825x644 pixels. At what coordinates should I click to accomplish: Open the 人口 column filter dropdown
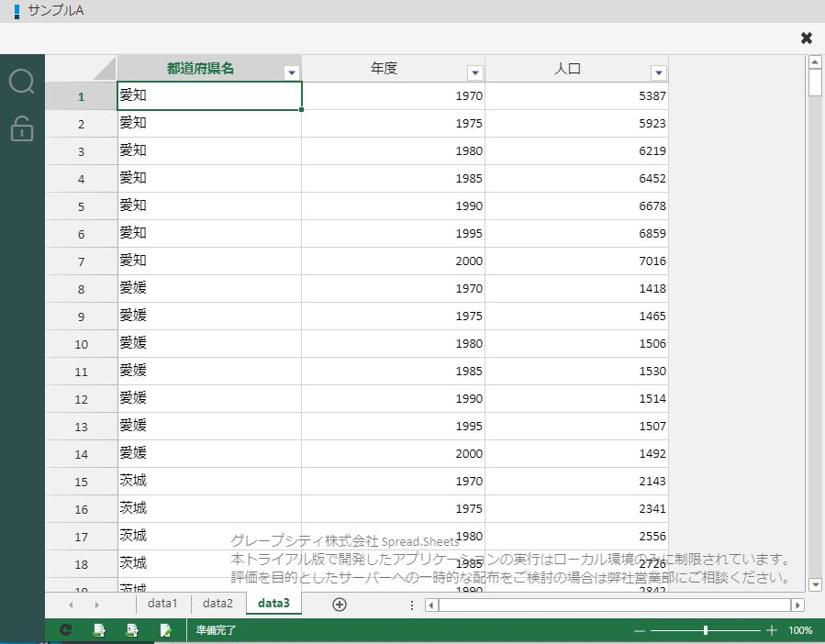658,72
